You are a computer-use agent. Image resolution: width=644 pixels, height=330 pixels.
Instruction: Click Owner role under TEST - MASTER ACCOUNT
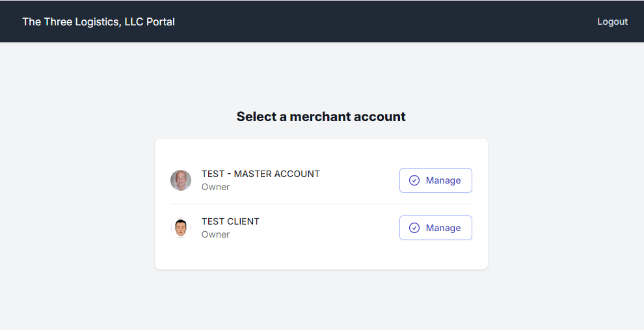215,187
